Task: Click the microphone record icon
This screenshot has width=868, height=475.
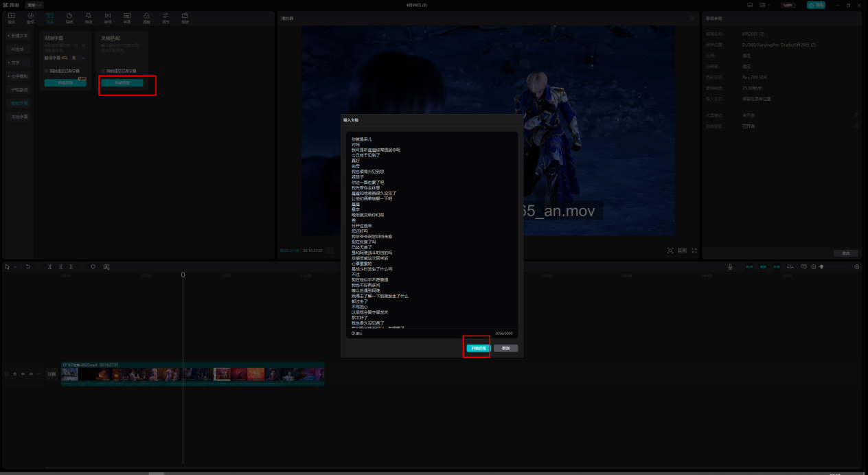Action: pos(730,266)
